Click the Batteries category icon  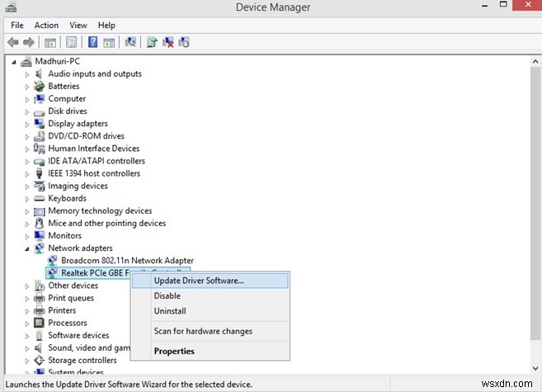click(39, 86)
